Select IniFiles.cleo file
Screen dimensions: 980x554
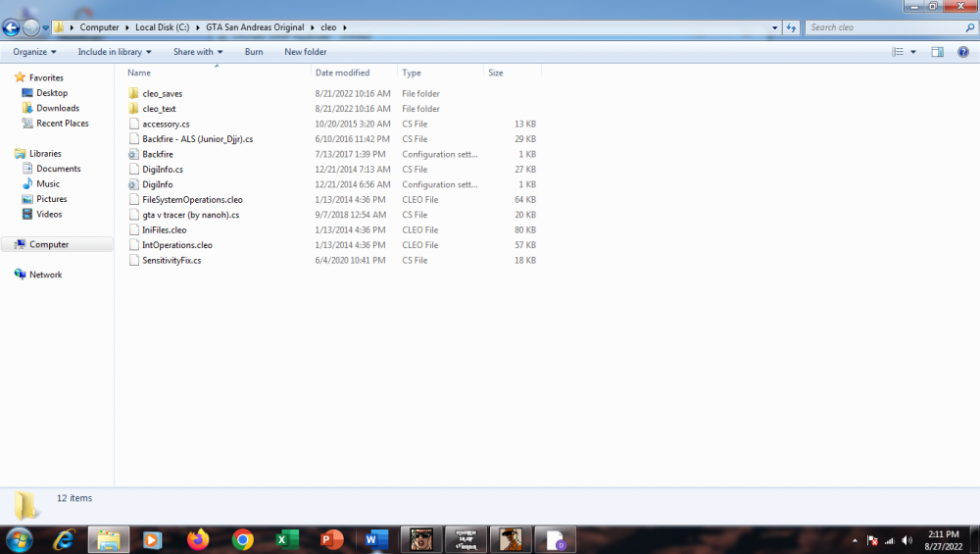165,230
